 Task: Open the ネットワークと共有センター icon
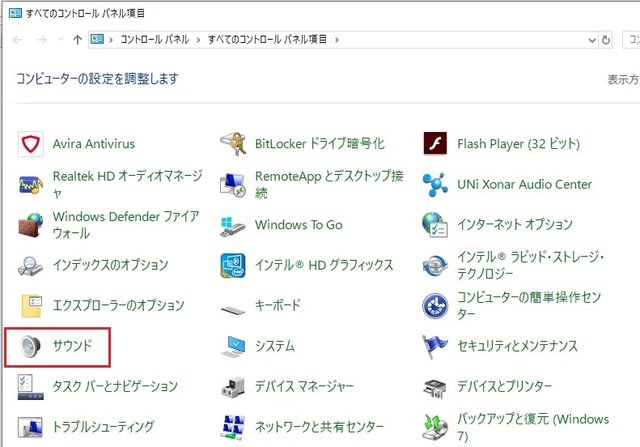pyautogui.click(x=233, y=427)
